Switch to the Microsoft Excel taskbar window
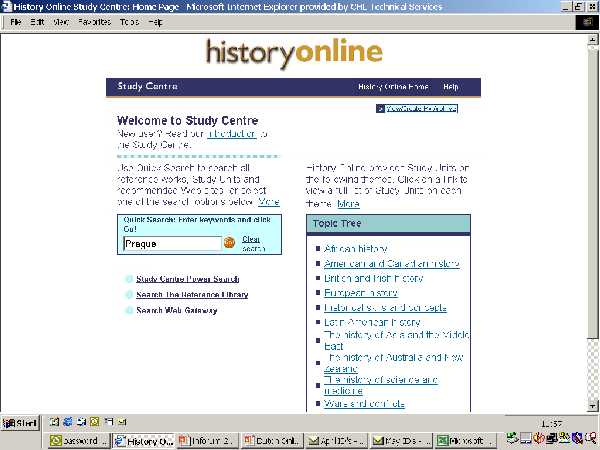The image size is (600, 450). (466, 441)
